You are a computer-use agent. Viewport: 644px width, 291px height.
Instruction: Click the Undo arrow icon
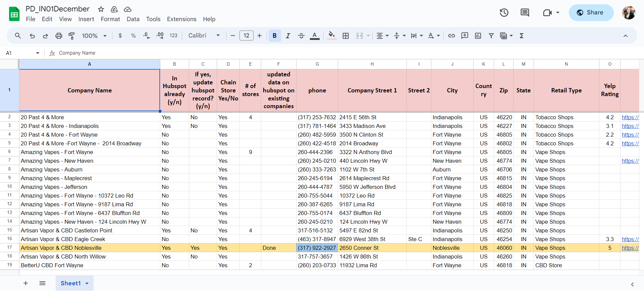(x=32, y=35)
